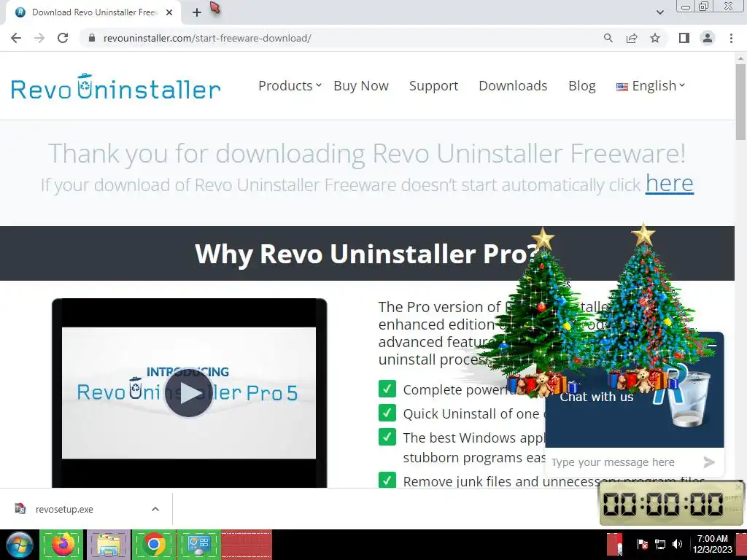Go to the Downloads page
The image size is (747, 560).
[513, 86]
